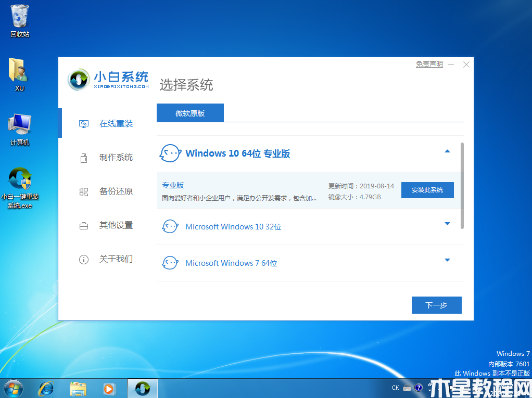Open 备份还原 in the sidebar
The height and width of the screenshot is (398, 532).
pos(116,191)
